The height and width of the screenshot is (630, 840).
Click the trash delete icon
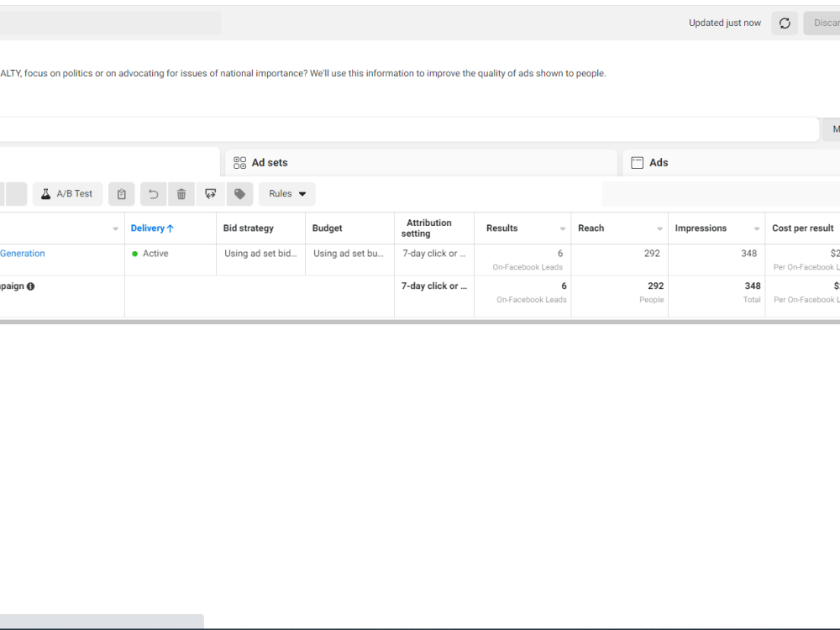point(181,194)
